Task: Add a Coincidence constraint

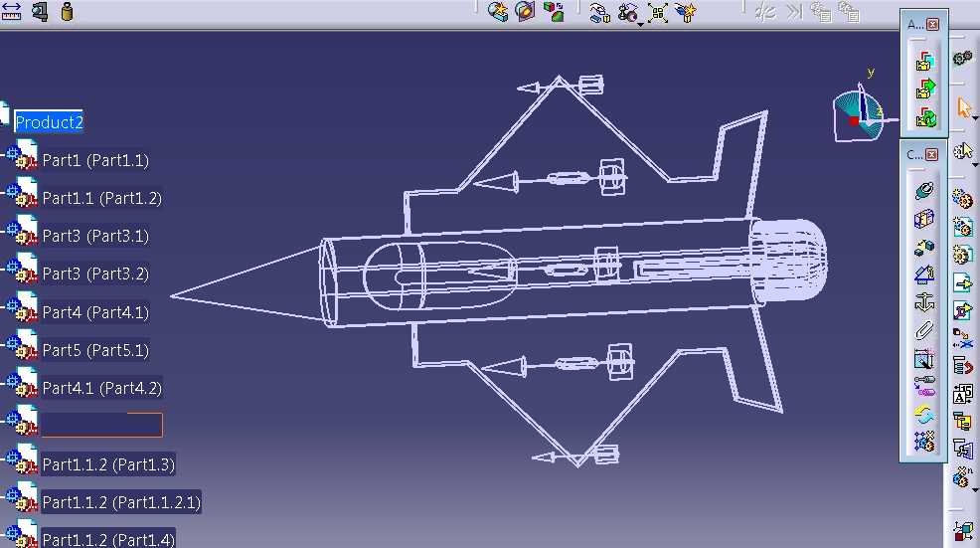Action: tap(923, 190)
